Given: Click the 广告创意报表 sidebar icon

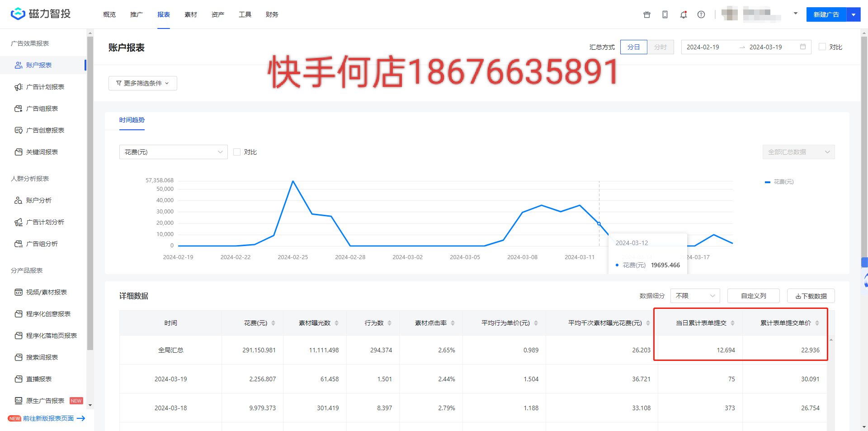Looking at the screenshot, I should point(19,130).
